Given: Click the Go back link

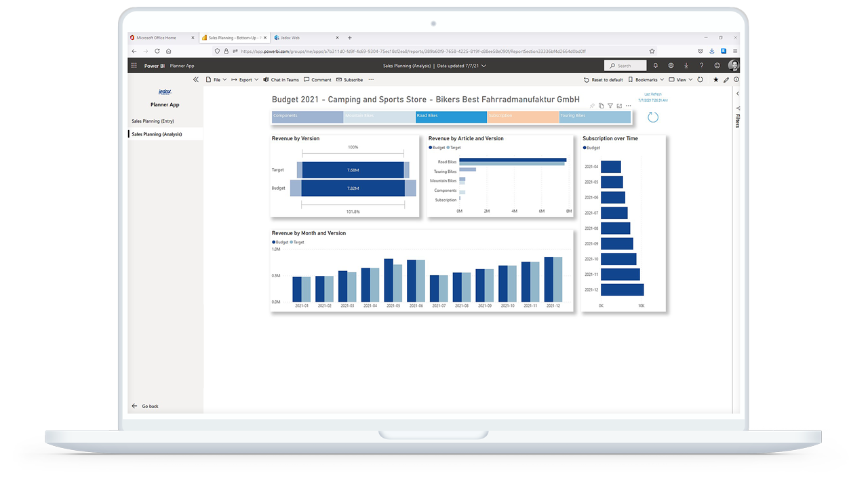Looking at the screenshot, I should click(150, 406).
